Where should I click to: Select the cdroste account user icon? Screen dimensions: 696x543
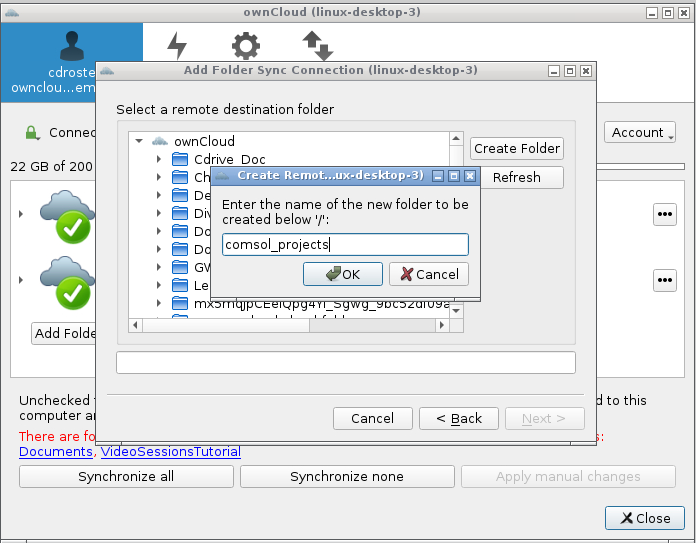72,46
